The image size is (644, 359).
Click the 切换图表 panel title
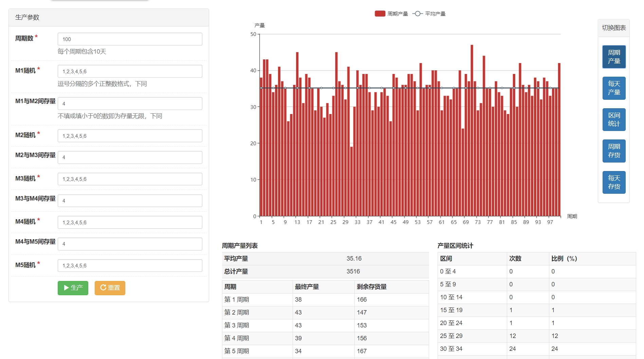coord(614,28)
